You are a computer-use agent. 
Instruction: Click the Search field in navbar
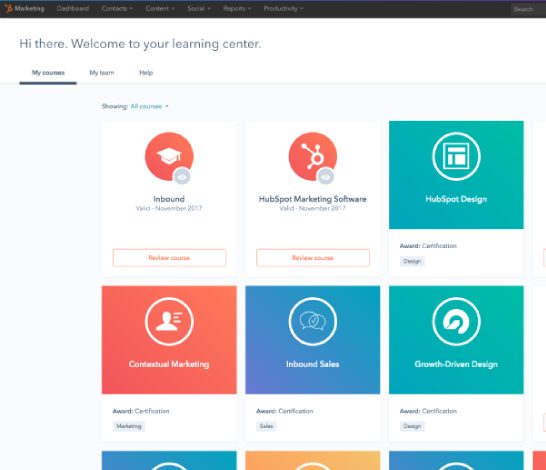529,9
